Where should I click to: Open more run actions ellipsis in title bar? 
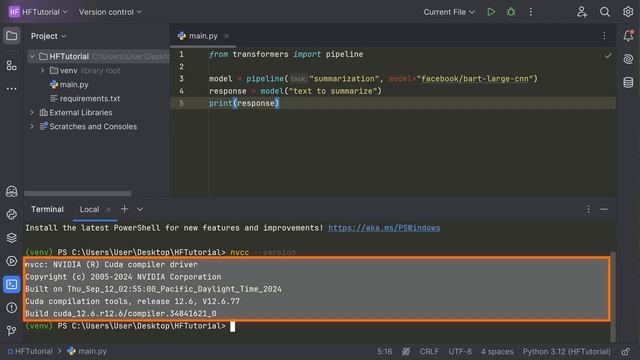(531, 12)
